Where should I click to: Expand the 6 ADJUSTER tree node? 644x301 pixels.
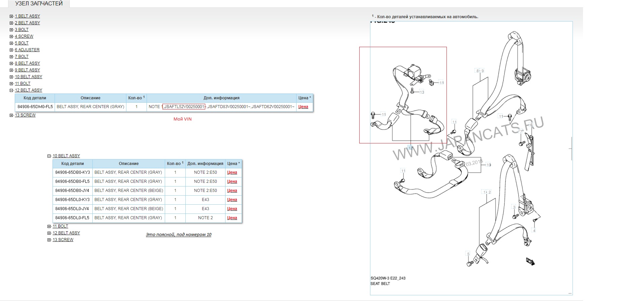11,50
